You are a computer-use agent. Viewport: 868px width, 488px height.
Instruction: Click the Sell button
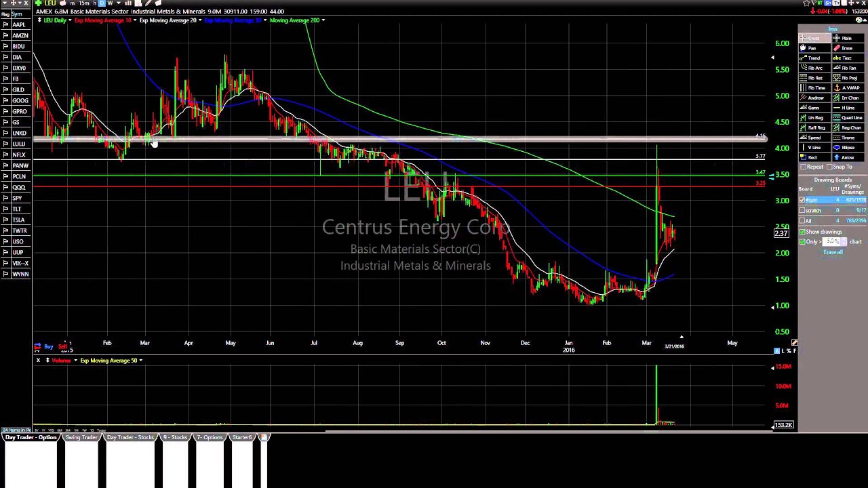(62, 346)
